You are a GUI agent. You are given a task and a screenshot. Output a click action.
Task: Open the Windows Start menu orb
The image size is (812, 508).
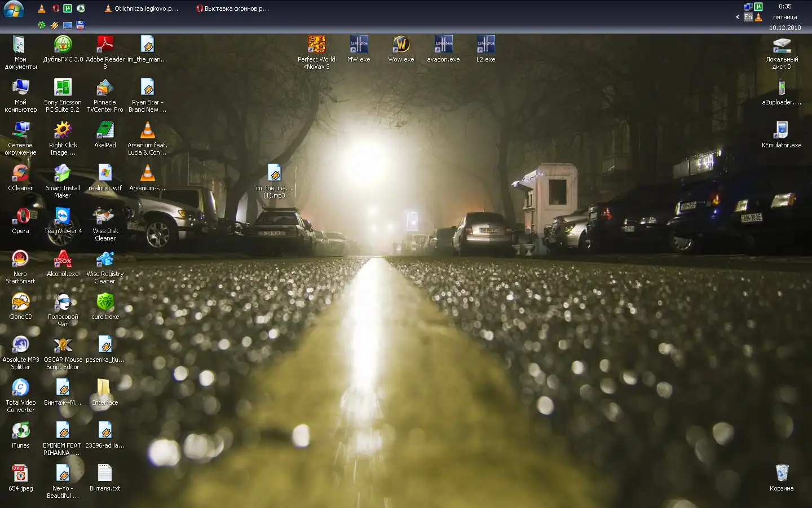click(x=14, y=10)
